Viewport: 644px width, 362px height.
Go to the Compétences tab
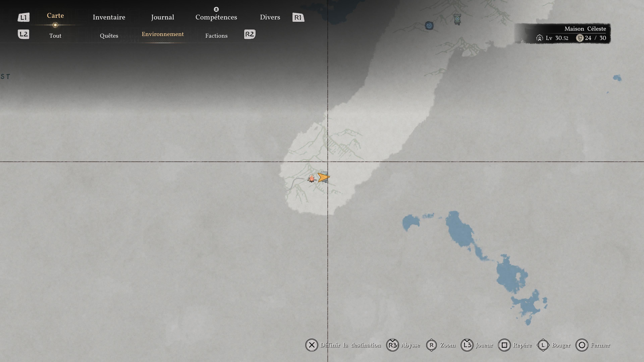point(216,17)
